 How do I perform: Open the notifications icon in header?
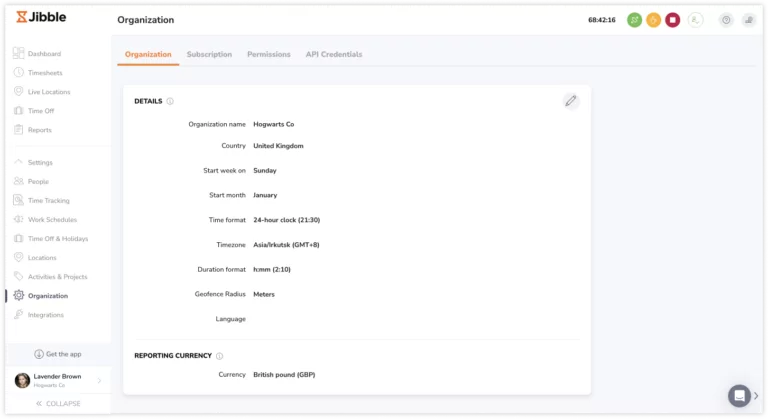coord(749,20)
